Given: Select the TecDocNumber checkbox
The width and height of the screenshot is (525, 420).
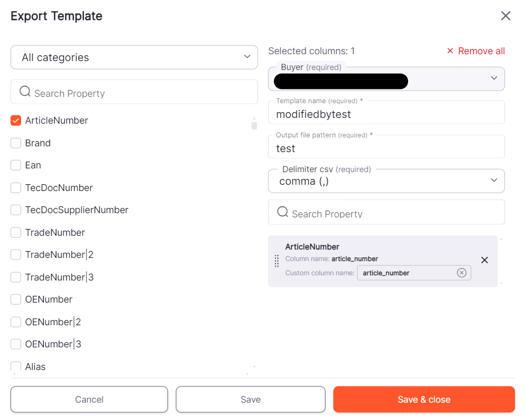Looking at the screenshot, I should coord(16,188).
